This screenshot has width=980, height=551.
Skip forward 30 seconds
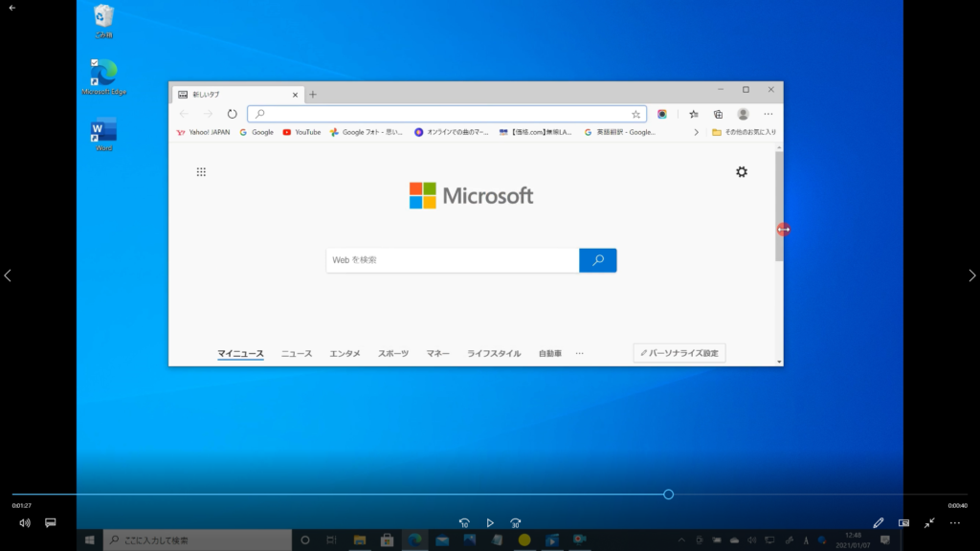516,523
